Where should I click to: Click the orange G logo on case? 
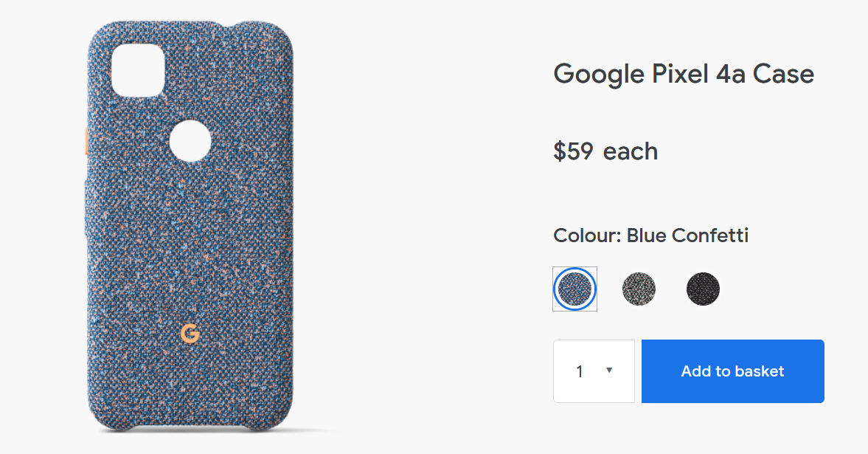[190, 334]
